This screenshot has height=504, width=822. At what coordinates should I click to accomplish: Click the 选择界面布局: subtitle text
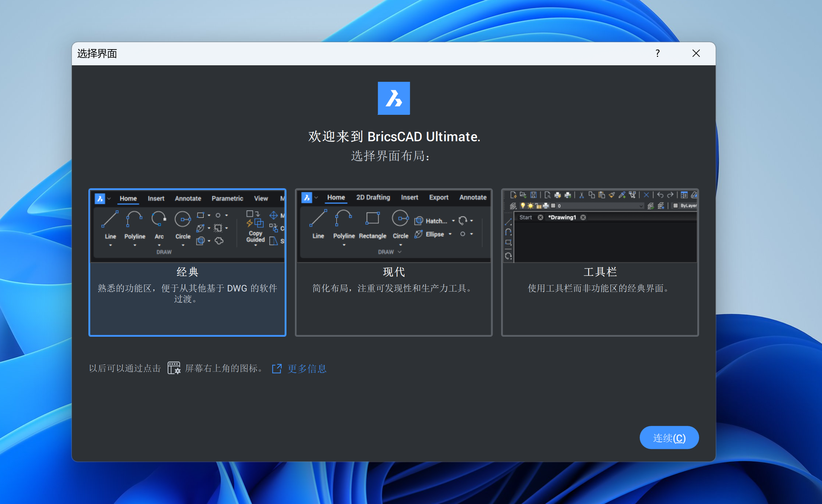point(391,156)
